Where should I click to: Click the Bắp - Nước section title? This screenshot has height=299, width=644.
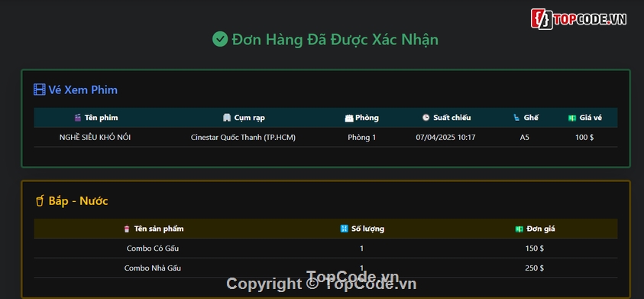[x=79, y=201]
